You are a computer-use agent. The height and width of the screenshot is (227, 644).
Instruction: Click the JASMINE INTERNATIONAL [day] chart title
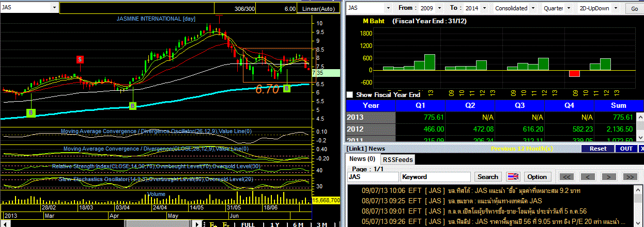coord(156,19)
